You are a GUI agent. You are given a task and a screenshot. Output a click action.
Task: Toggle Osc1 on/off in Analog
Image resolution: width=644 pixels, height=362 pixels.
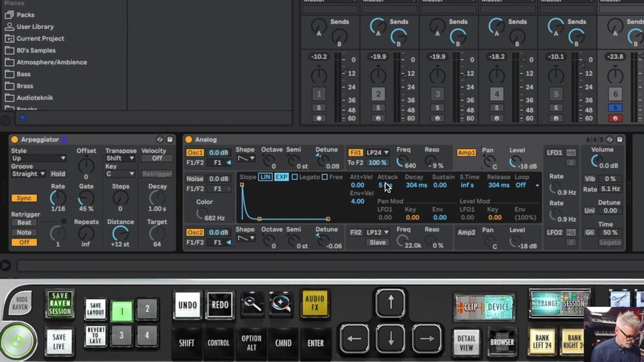[x=195, y=153]
